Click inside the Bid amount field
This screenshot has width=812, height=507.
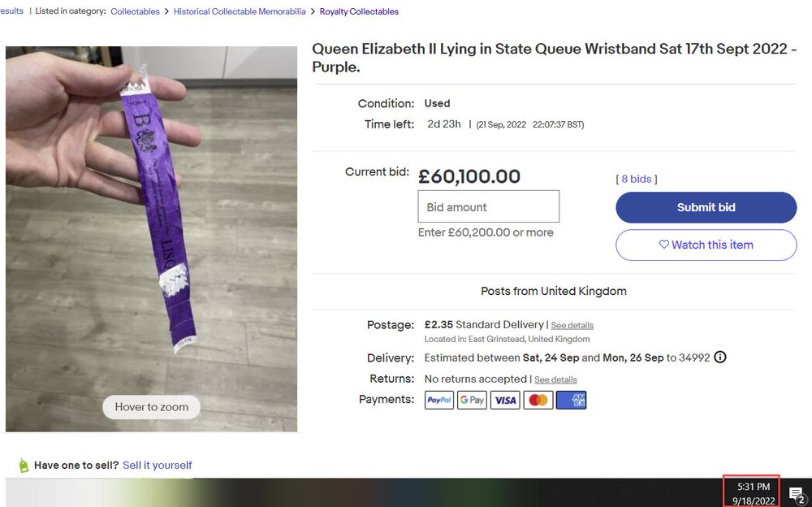coord(487,206)
